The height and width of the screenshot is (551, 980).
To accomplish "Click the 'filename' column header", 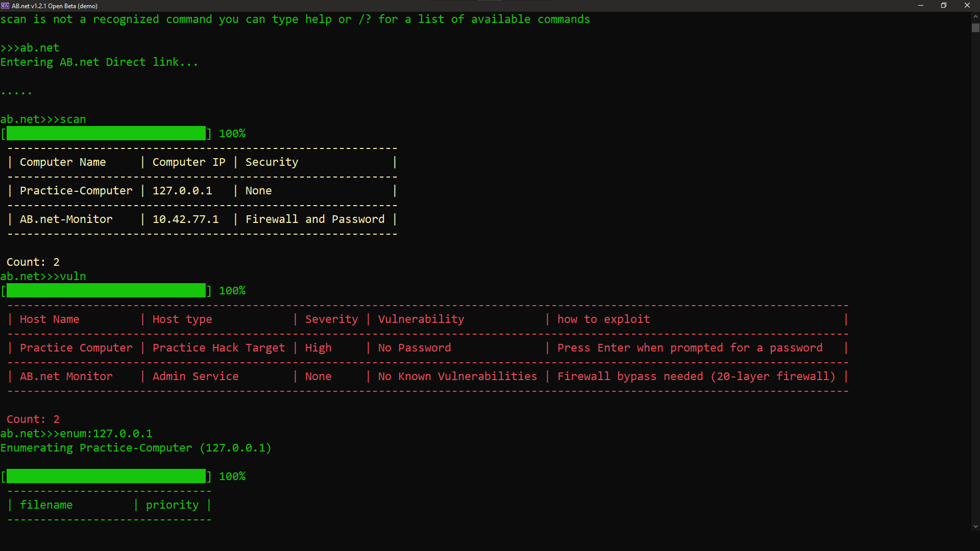I will tap(46, 505).
